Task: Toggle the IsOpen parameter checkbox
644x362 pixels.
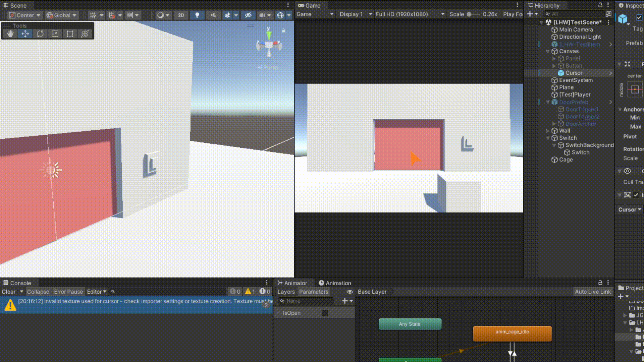Action: pyautogui.click(x=325, y=313)
